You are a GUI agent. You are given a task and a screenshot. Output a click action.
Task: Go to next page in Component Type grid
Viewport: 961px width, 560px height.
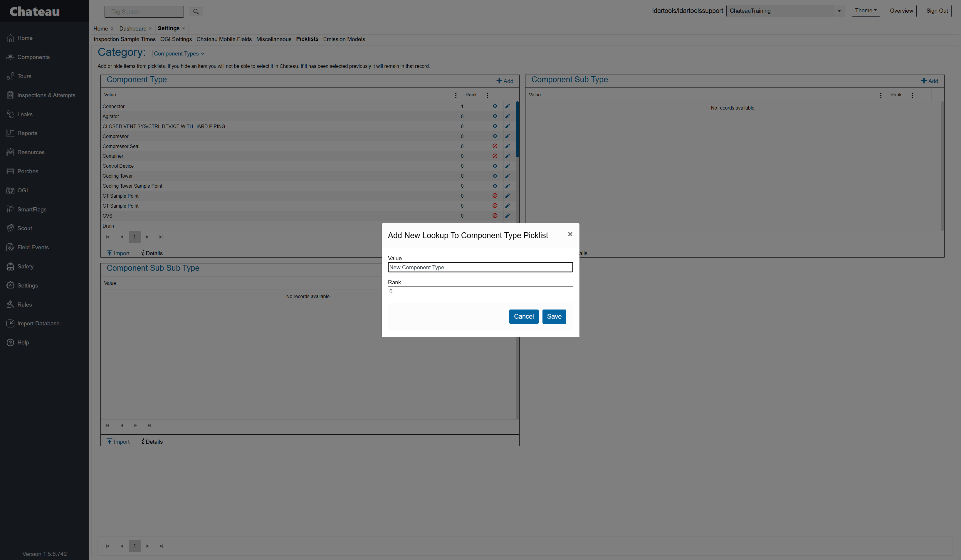[147, 237]
